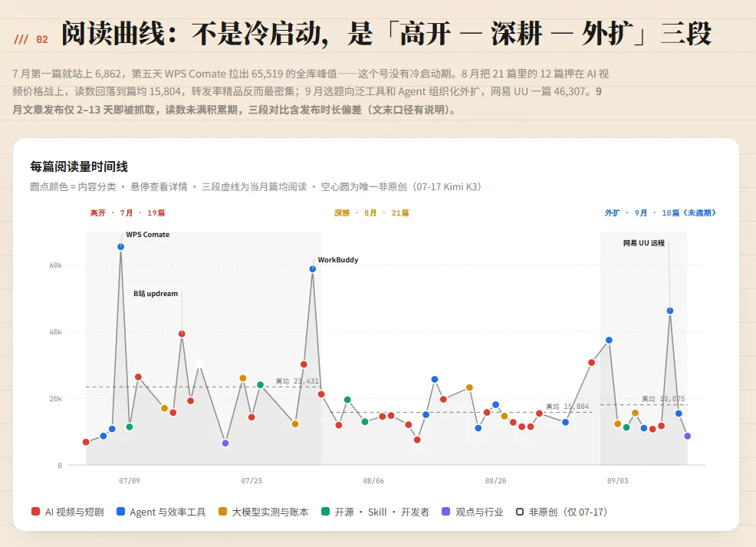The image size is (756, 547).
Task: Click the 09/03 x-axis date label
Action: coord(618,480)
